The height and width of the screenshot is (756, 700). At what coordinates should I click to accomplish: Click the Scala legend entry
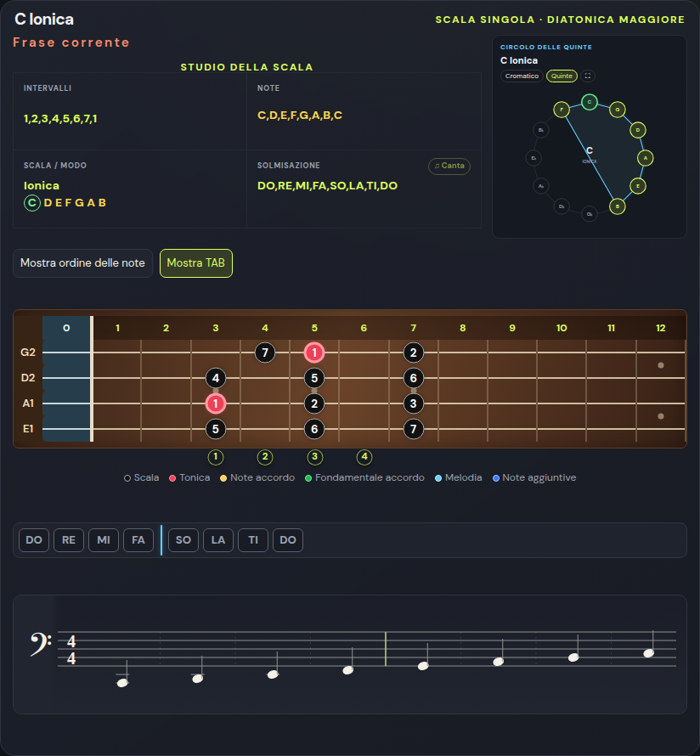141,477
